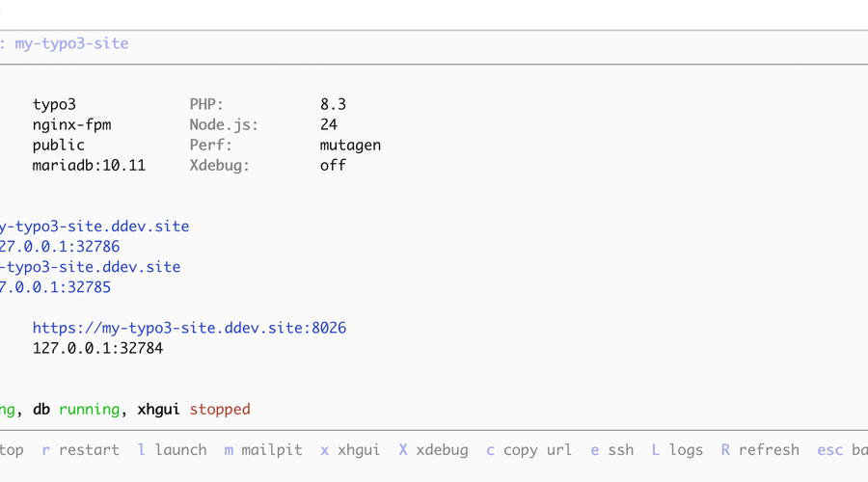Click the 127.0.0.1:32784 address

(97, 348)
